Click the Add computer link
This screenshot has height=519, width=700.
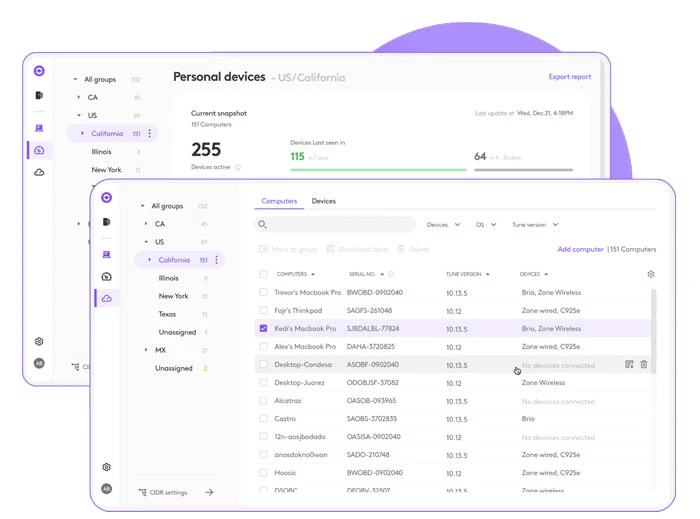click(580, 249)
